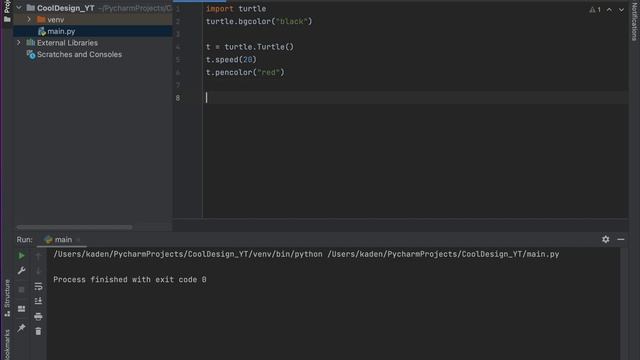Pin the Run tab with the pin icon
640x360 pixels.
click(x=21, y=328)
